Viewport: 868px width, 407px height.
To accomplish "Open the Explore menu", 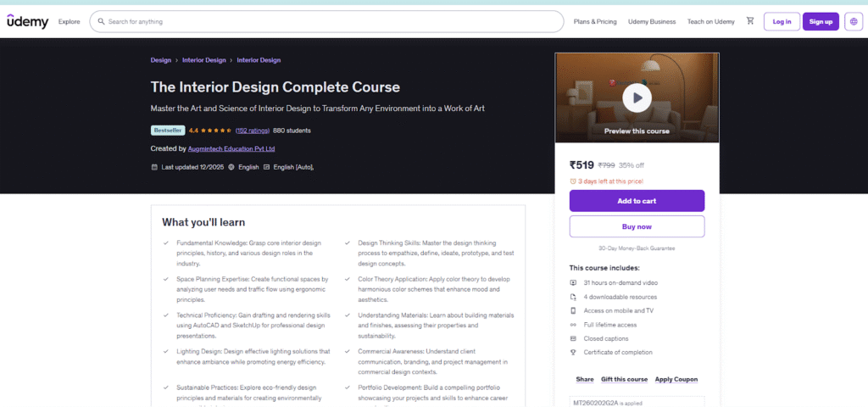I will coord(70,21).
